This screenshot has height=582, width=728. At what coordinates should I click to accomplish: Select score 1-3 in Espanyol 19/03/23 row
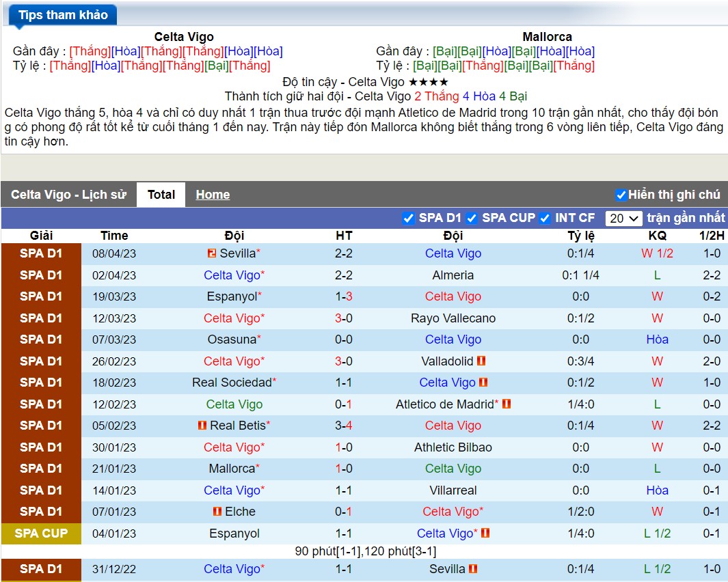click(x=344, y=296)
